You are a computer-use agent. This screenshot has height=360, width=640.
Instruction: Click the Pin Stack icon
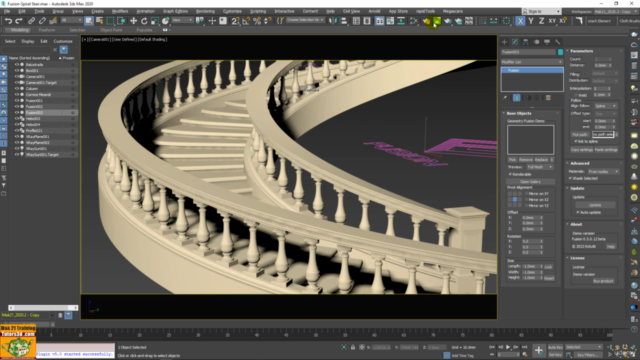click(x=505, y=98)
